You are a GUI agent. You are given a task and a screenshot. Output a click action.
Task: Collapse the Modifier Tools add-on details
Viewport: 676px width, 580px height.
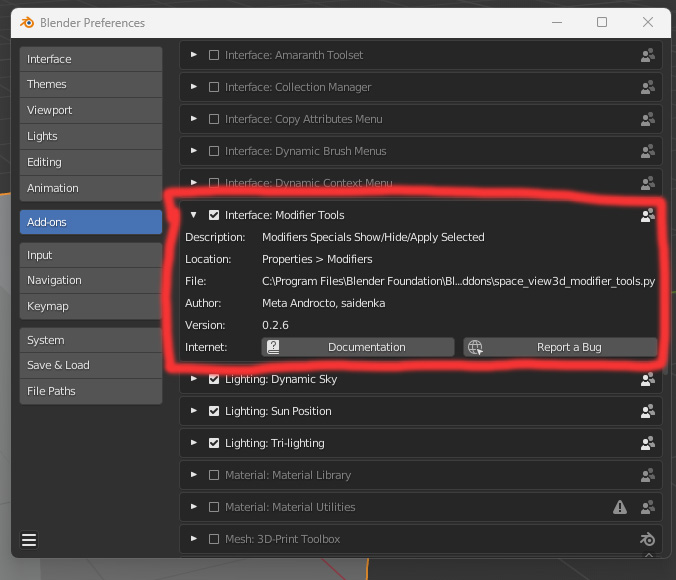pos(194,215)
